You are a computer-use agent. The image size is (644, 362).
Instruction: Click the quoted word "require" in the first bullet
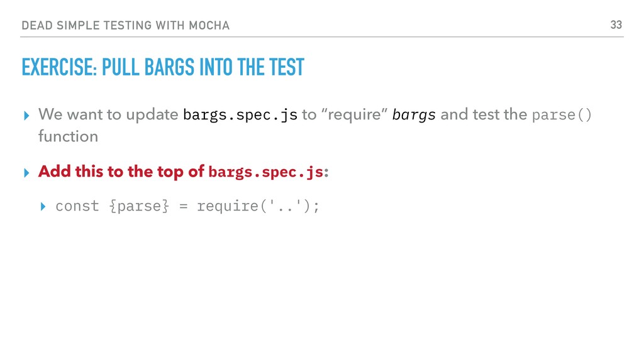[x=355, y=115]
